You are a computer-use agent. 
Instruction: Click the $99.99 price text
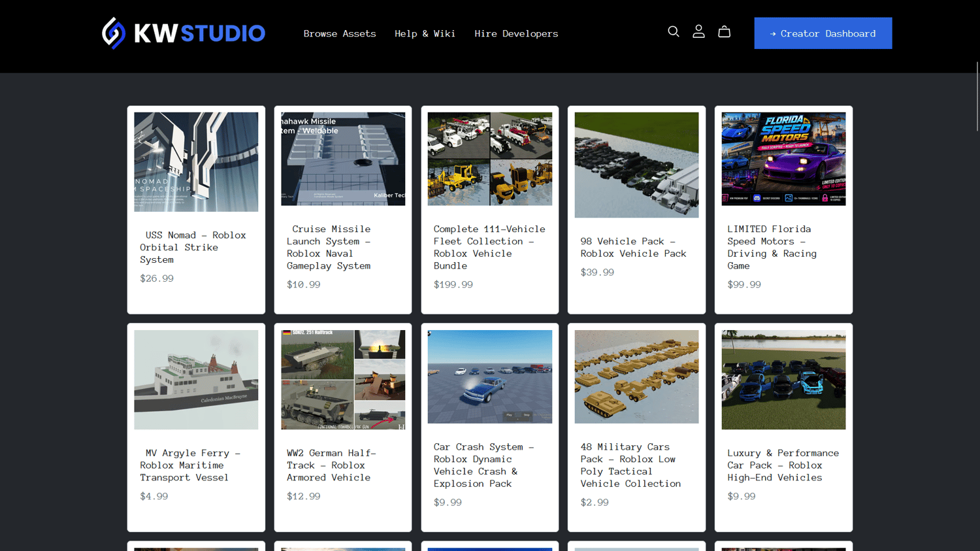[x=744, y=284]
